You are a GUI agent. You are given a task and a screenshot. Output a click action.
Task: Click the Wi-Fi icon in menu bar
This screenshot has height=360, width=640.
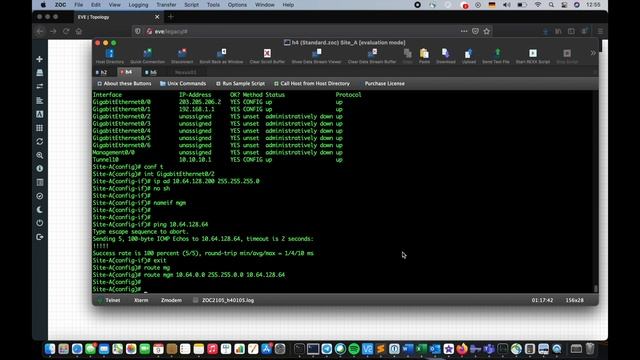pos(538,5)
